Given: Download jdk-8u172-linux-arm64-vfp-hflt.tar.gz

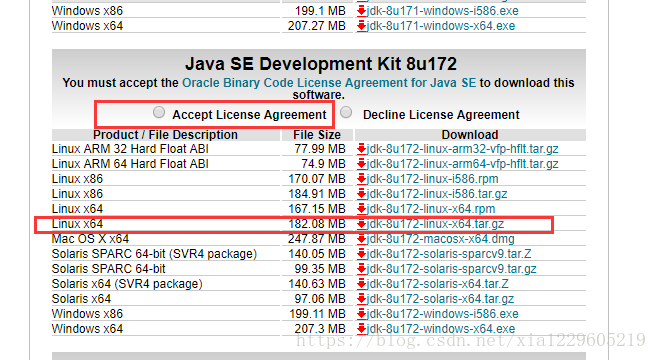Looking at the screenshot, I should click(462, 164).
